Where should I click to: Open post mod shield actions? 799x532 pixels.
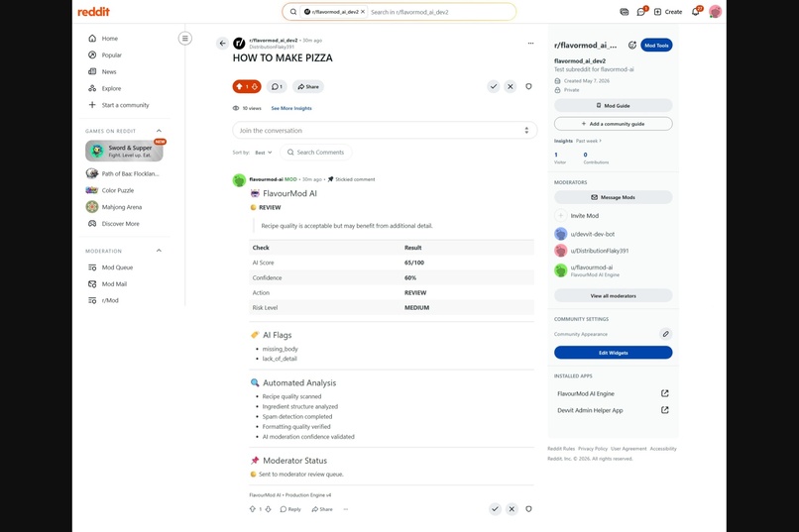click(528, 86)
